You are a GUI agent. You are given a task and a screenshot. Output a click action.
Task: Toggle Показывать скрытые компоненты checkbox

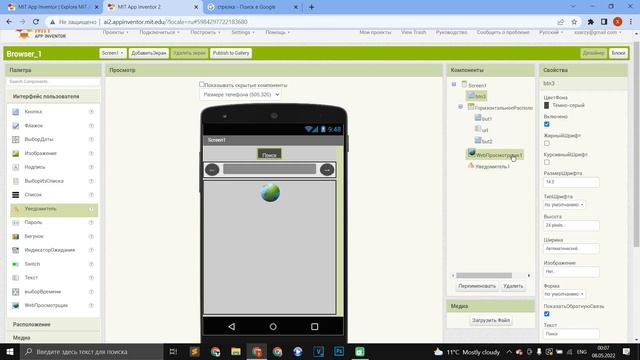click(x=202, y=84)
